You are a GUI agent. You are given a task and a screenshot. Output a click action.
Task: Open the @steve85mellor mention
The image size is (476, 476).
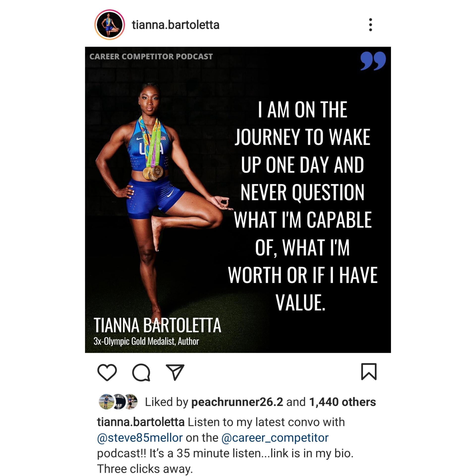(140, 438)
